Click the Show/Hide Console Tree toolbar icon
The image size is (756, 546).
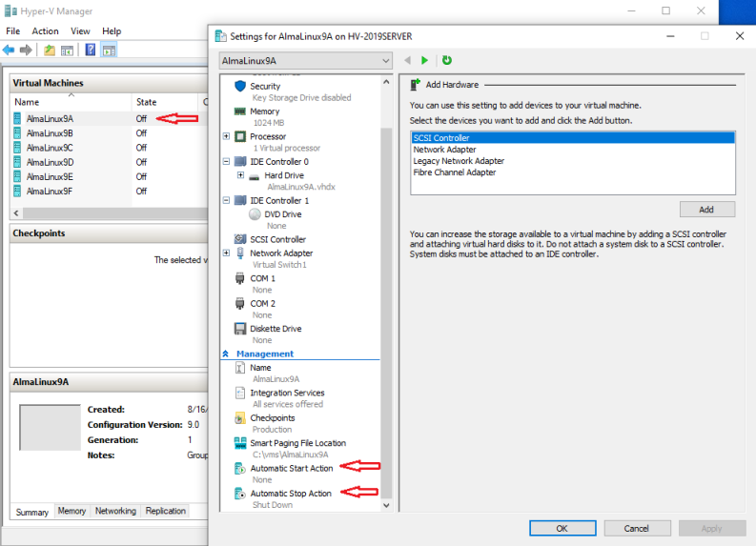(67, 50)
